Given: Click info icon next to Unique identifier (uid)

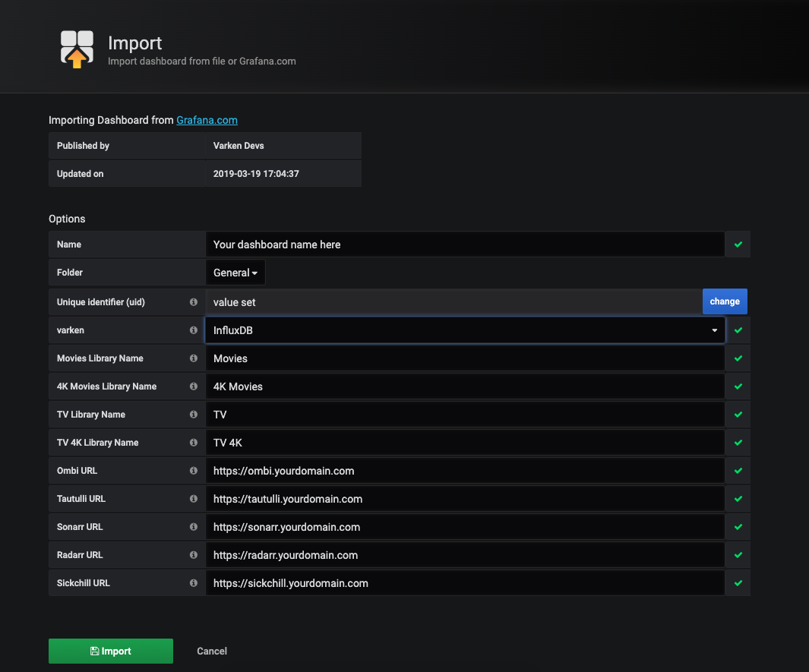Looking at the screenshot, I should point(194,302).
